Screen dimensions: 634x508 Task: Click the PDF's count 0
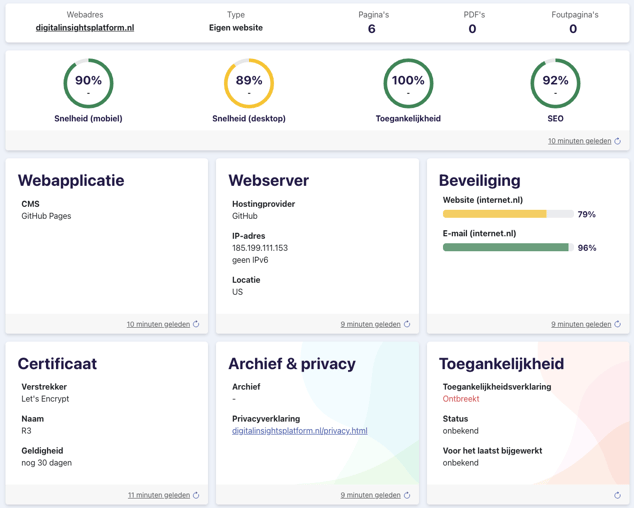pyautogui.click(x=472, y=29)
